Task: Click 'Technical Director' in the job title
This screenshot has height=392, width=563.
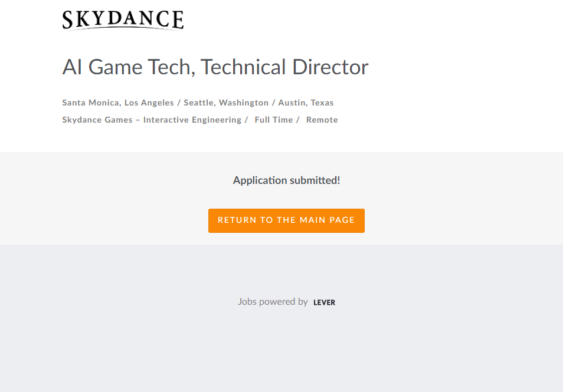Action: [x=284, y=67]
